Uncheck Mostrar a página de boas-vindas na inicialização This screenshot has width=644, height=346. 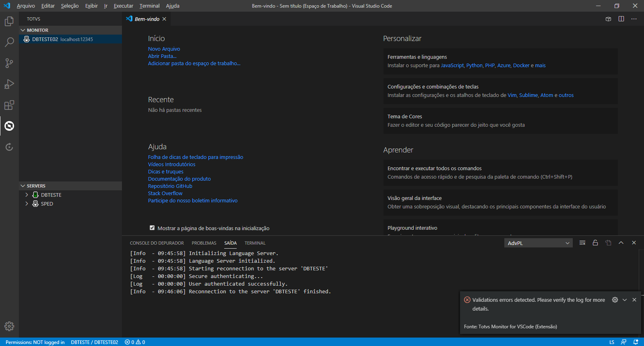coord(152,228)
